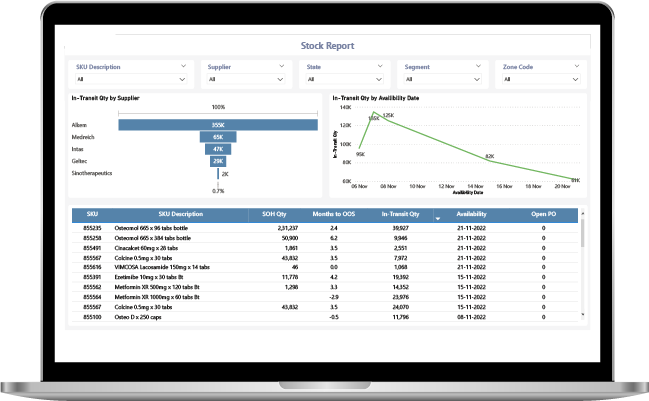This screenshot has width=649, height=401.
Task: Sort by the Availability column header
Action: (471, 214)
